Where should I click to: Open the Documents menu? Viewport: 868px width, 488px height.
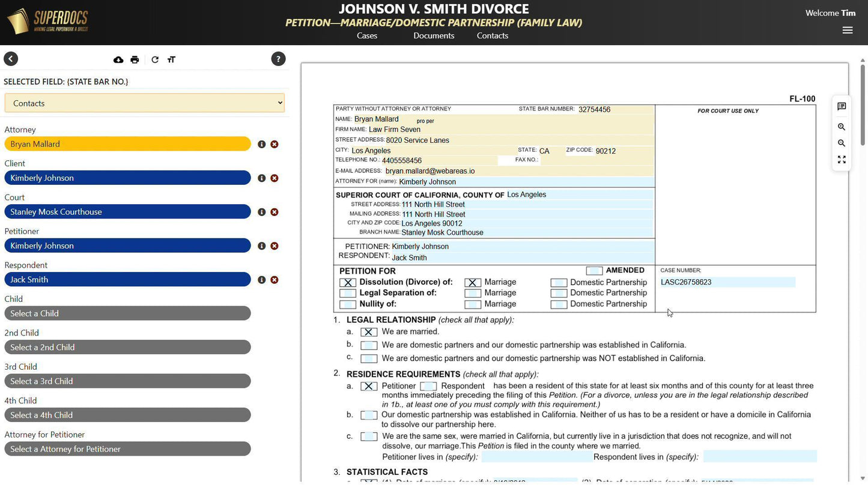click(434, 35)
